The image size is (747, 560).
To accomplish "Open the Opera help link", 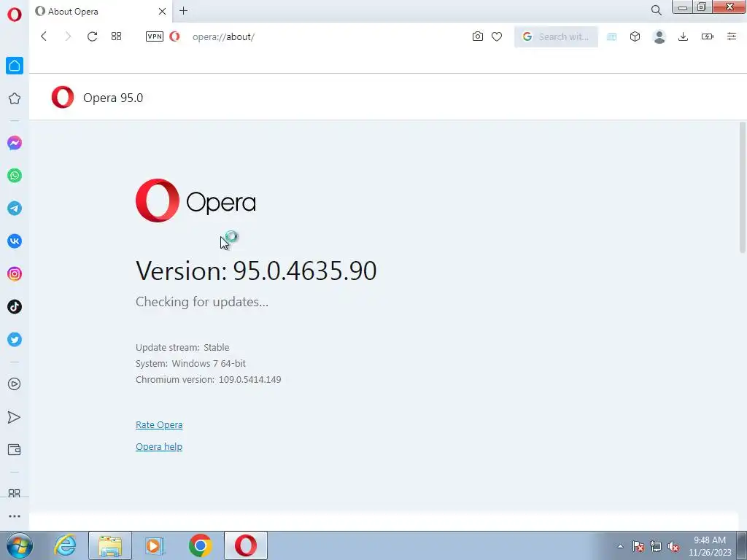I will pyautogui.click(x=159, y=447).
